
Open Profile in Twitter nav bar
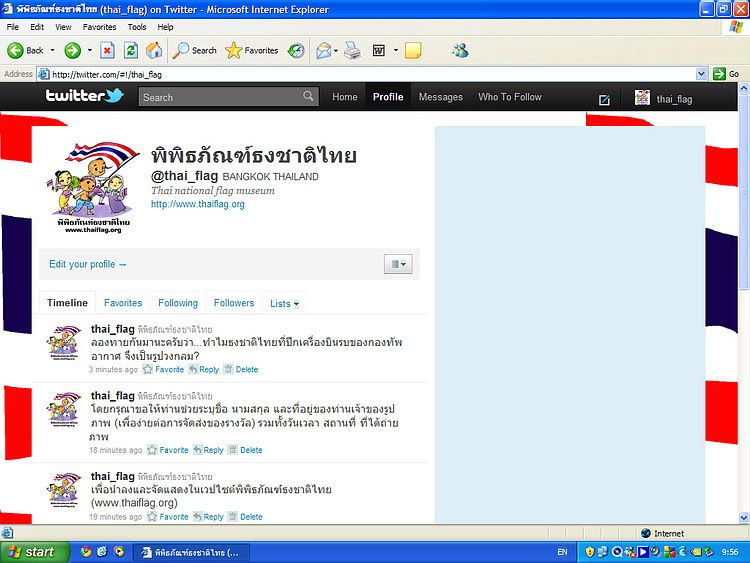coord(388,97)
